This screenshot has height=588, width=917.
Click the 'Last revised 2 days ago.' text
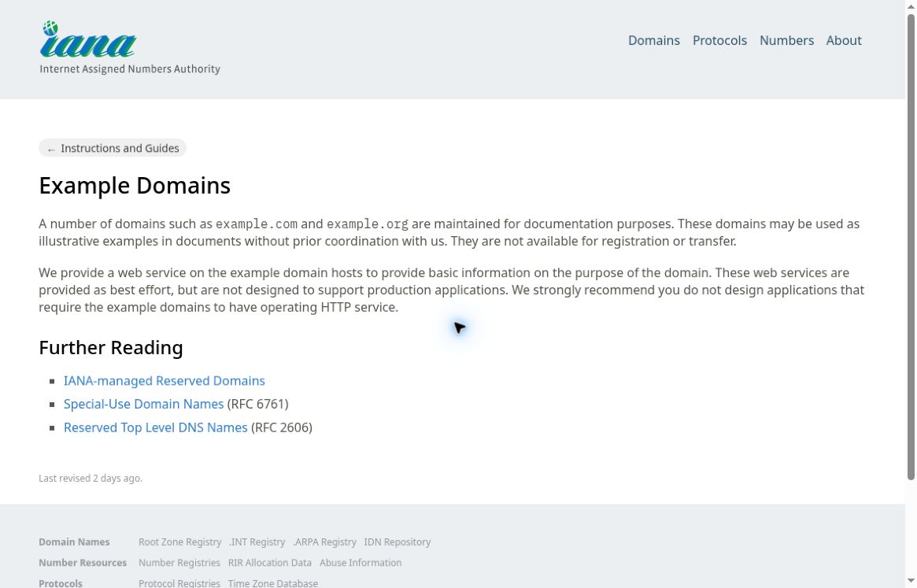point(91,479)
